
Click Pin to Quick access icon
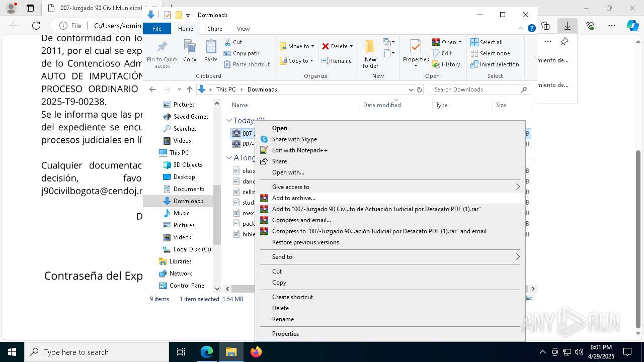coord(162,54)
